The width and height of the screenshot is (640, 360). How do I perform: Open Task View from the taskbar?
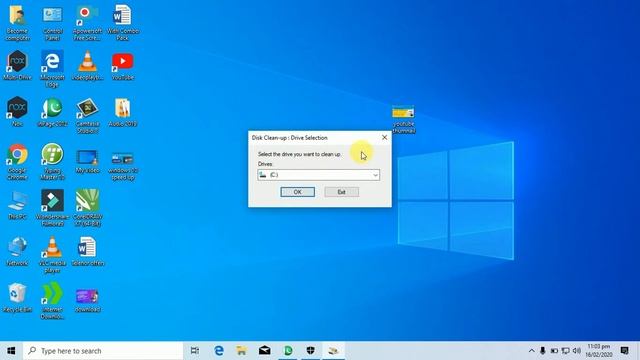point(195,351)
